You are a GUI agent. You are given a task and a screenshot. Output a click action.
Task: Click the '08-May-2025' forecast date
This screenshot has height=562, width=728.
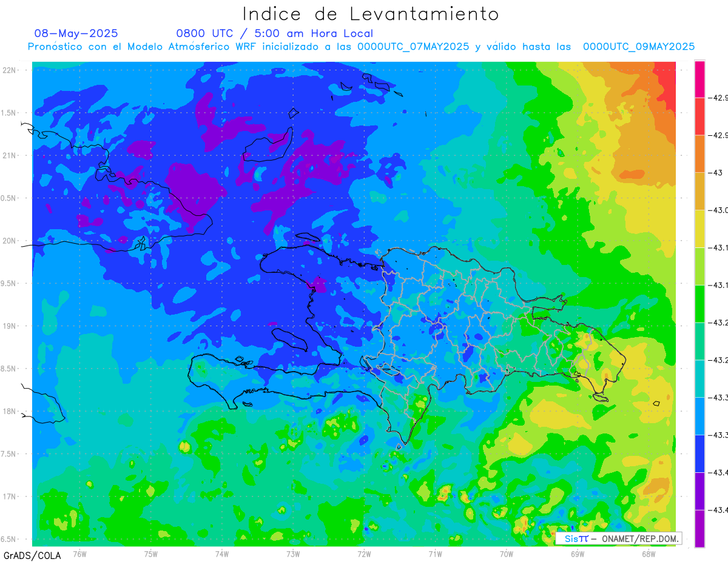tap(76, 33)
